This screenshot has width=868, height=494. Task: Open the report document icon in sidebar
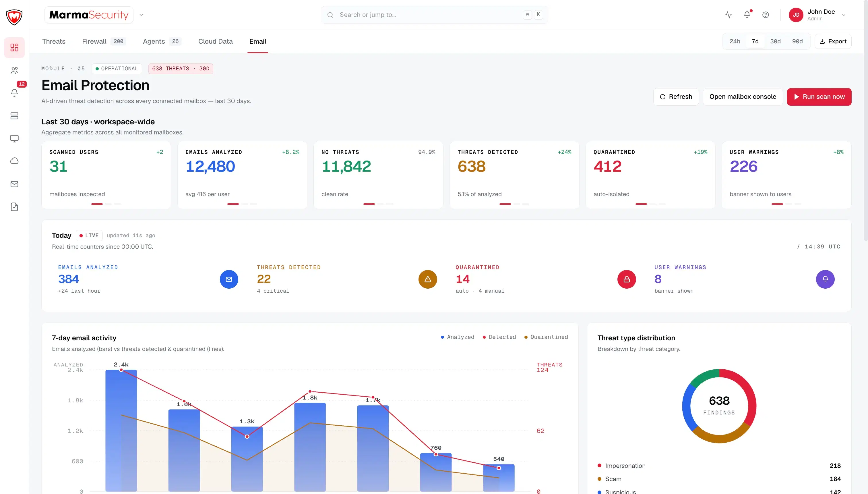coord(14,207)
